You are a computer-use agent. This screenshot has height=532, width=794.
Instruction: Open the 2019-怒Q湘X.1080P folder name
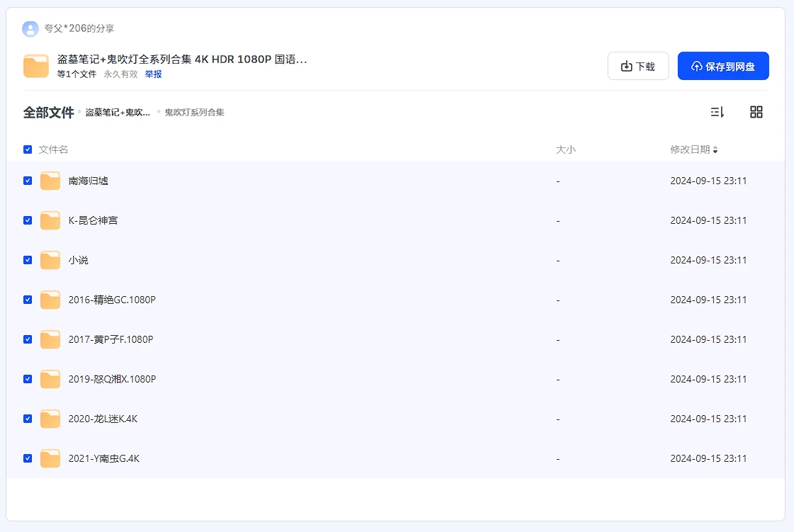point(112,379)
